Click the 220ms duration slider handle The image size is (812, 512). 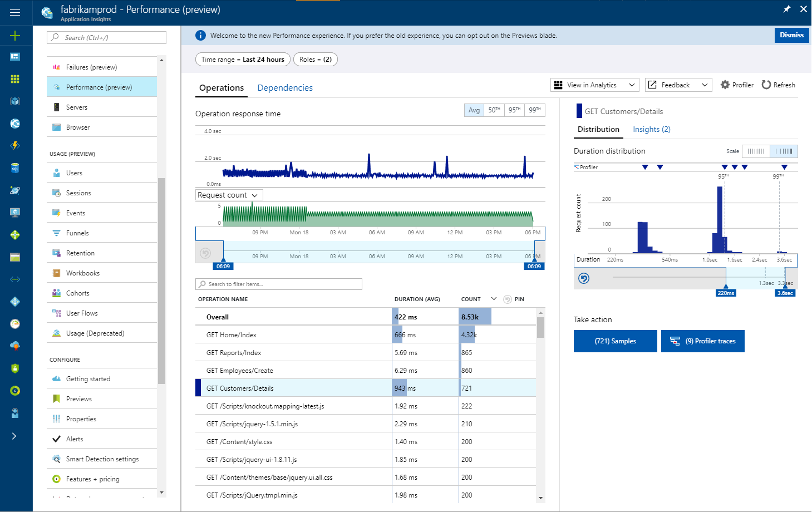coord(726,292)
